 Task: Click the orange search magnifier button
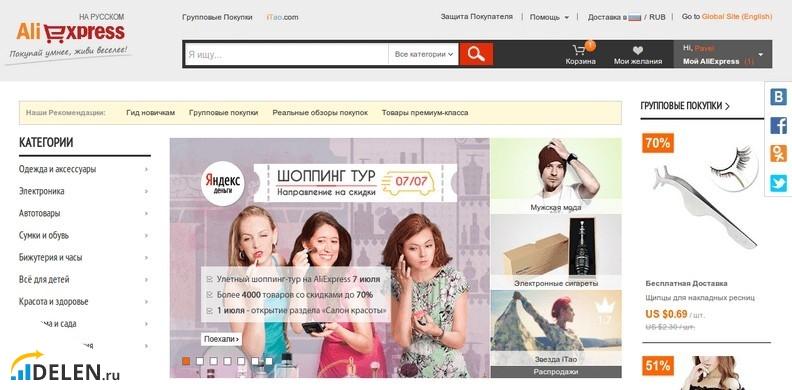(476, 54)
